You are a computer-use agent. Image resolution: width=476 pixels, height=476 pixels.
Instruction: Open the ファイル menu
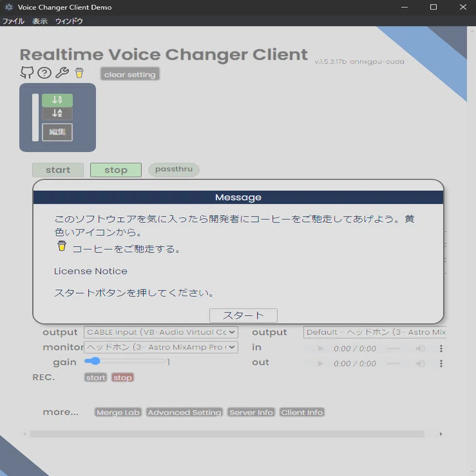pos(14,21)
